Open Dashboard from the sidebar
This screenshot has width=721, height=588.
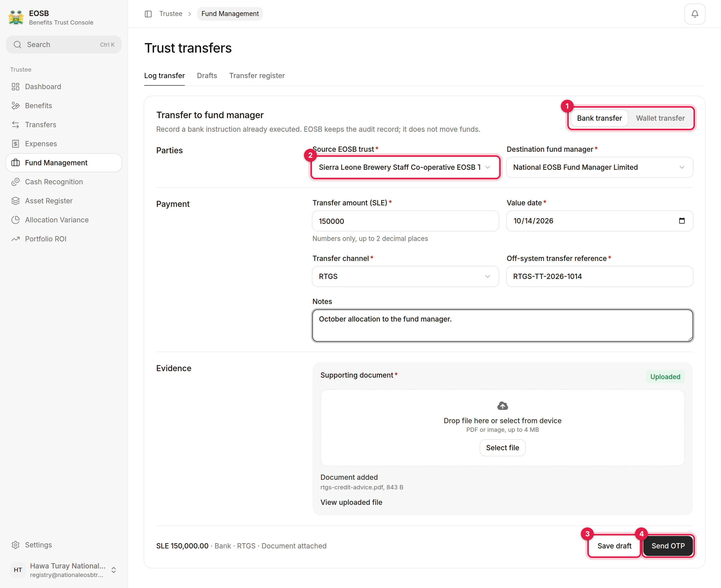point(64,87)
